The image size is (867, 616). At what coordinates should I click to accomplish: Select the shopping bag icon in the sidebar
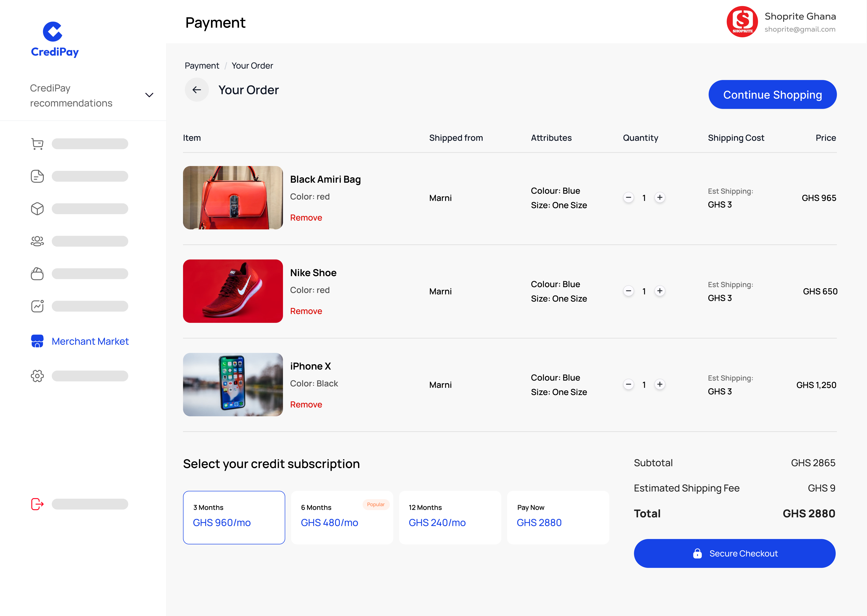pyautogui.click(x=37, y=274)
